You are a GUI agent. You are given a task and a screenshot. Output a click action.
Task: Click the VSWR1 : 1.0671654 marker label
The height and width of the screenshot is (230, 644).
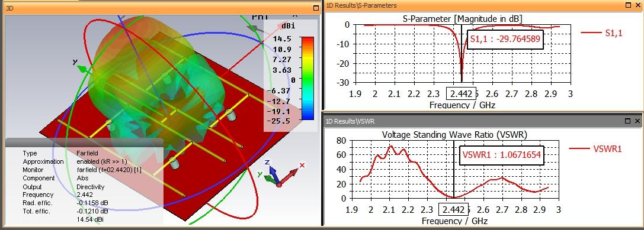pos(501,155)
